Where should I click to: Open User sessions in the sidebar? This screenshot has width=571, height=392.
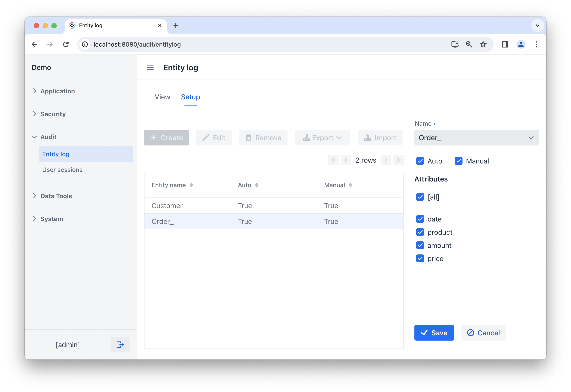[x=62, y=170]
